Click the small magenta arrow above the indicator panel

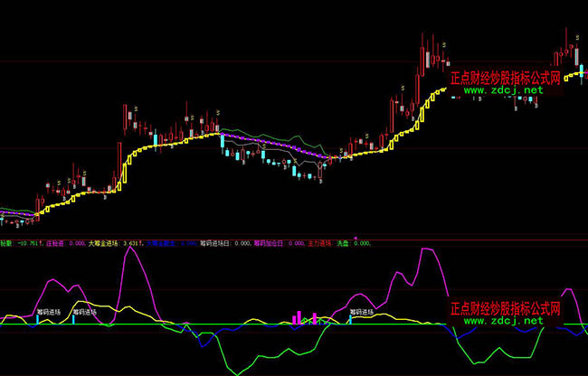pyautogui.click(x=355, y=236)
